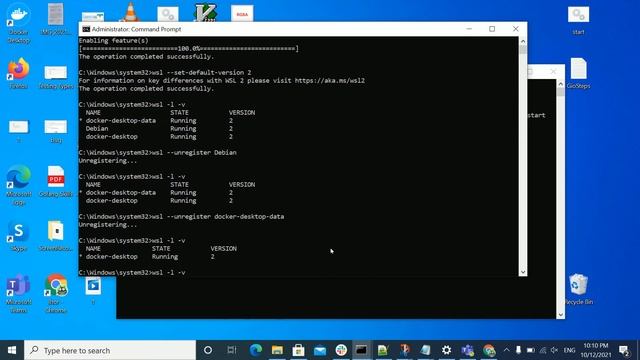This screenshot has height=360, width=640.
Task: Minimize the Command Prompt window
Action: pyautogui.click(x=469, y=29)
